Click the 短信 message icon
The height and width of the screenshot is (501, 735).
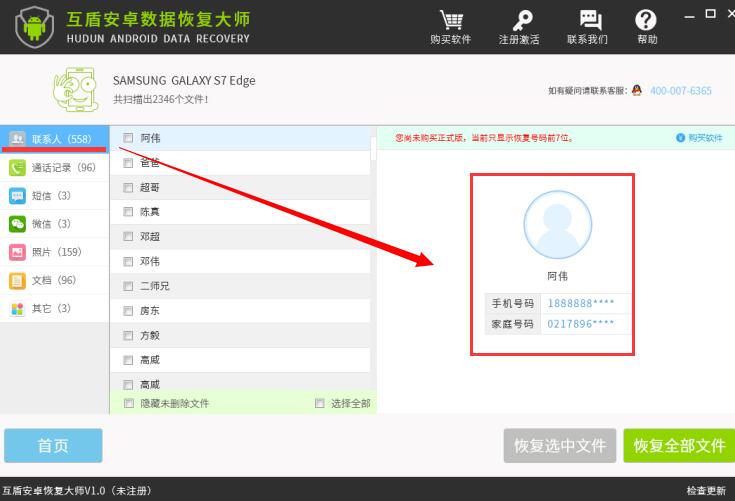tap(17, 195)
